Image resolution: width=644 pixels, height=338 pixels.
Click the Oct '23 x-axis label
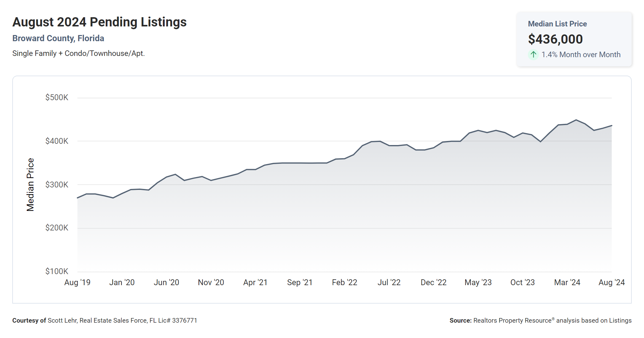point(522,282)
